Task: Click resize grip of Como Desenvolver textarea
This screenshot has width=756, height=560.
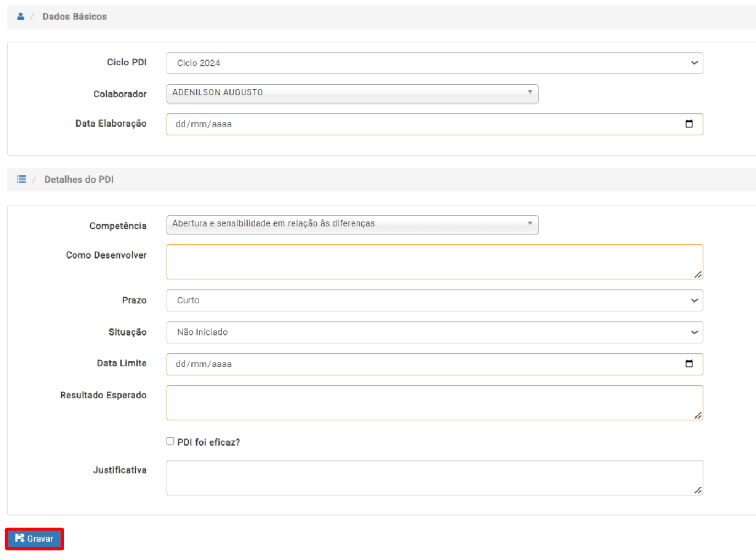Action: coord(698,274)
